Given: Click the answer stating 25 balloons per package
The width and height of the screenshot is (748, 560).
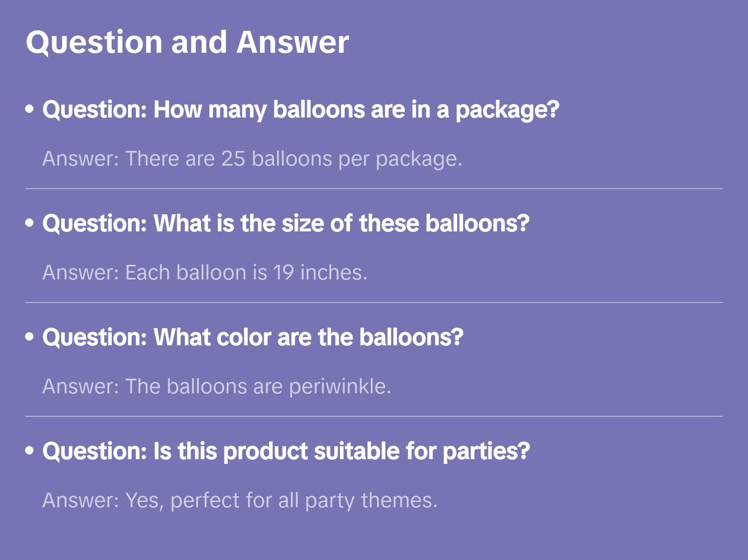Looking at the screenshot, I should (252, 159).
